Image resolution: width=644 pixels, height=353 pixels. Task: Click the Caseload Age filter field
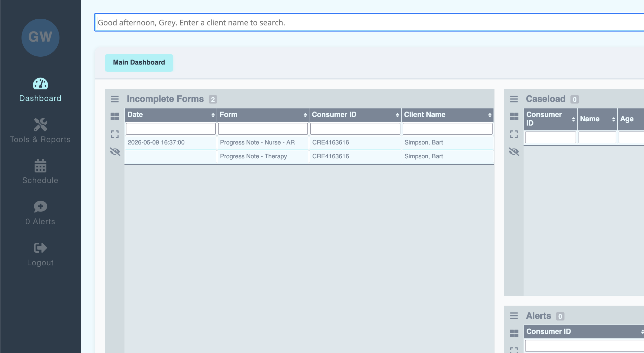(631, 137)
